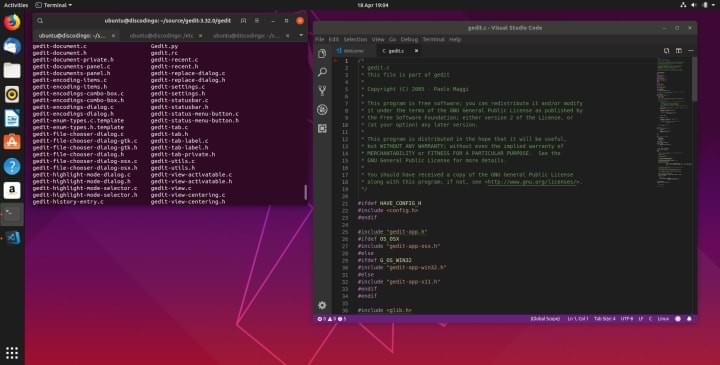
Task: Open the Manage gear in VS Code
Action: (x=322, y=305)
